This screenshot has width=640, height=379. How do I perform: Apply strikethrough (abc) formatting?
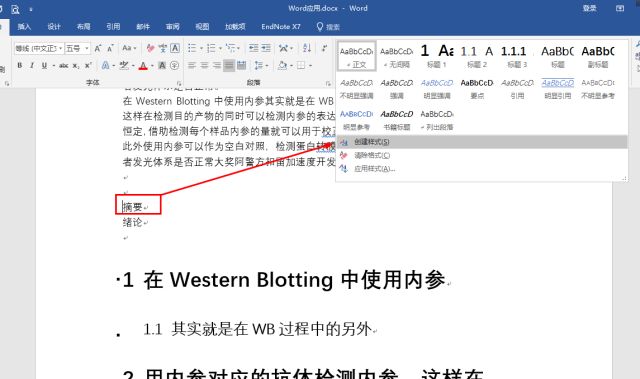pyautogui.click(x=64, y=65)
